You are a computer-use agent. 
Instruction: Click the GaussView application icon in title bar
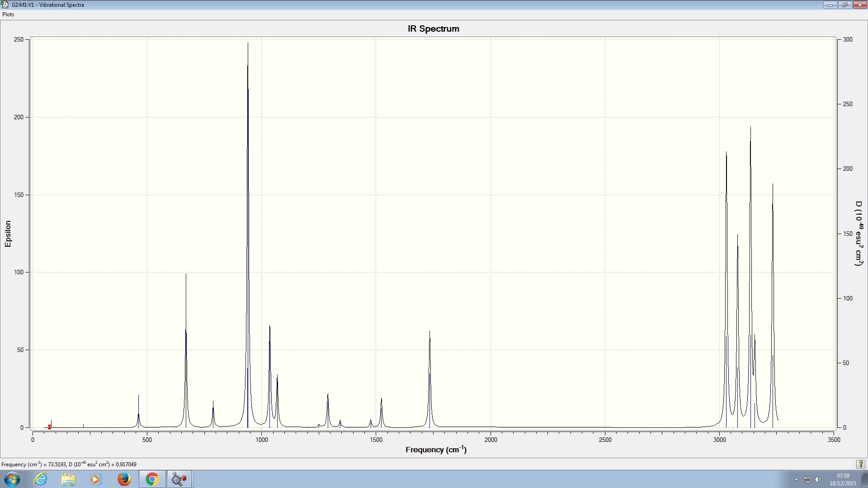[5, 5]
